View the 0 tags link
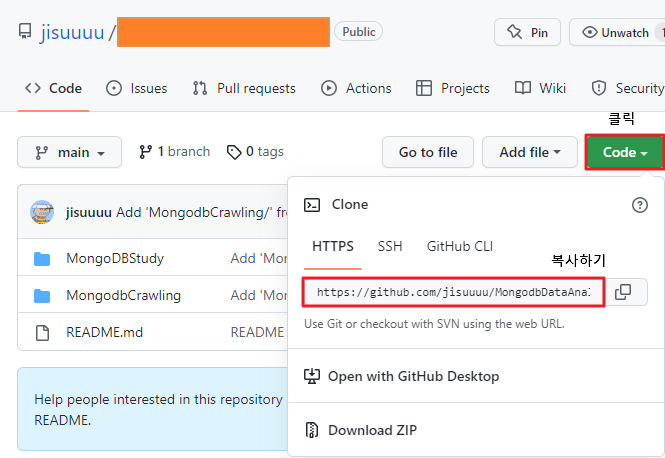Viewport: 665px width, 458px height. 255,152
